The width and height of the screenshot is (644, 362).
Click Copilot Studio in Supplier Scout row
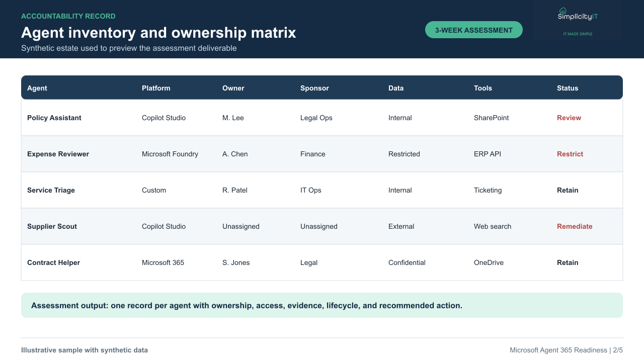[x=164, y=226]
